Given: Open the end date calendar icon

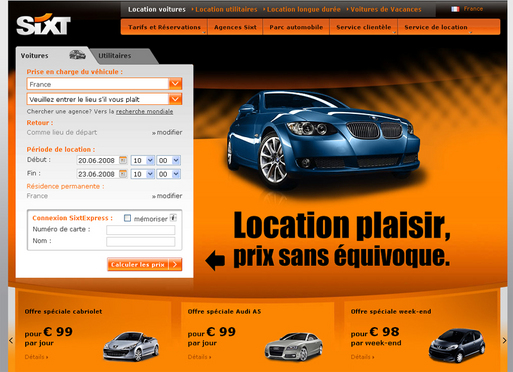Looking at the screenshot, I should (x=123, y=174).
